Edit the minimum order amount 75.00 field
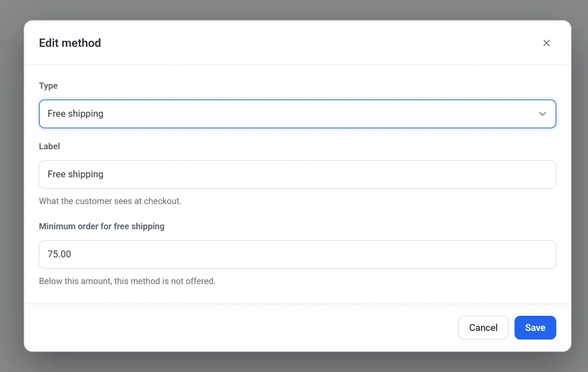 [297, 254]
